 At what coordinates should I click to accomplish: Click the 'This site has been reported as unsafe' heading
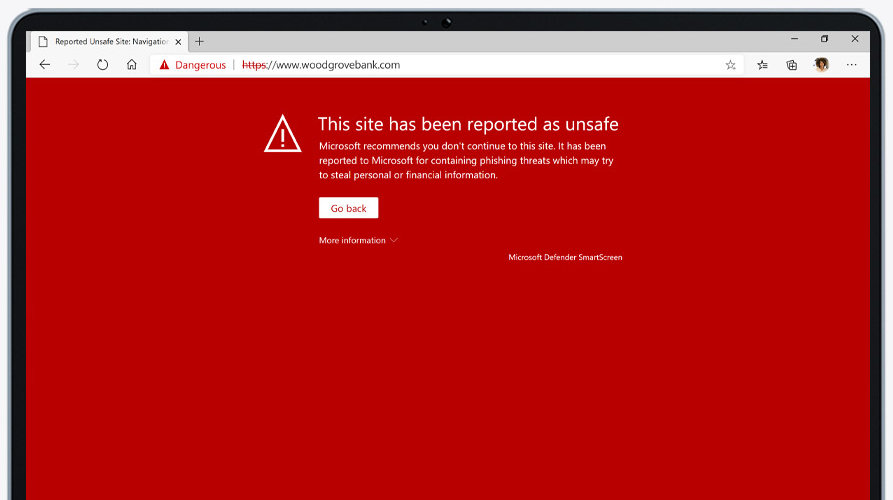tap(468, 124)
